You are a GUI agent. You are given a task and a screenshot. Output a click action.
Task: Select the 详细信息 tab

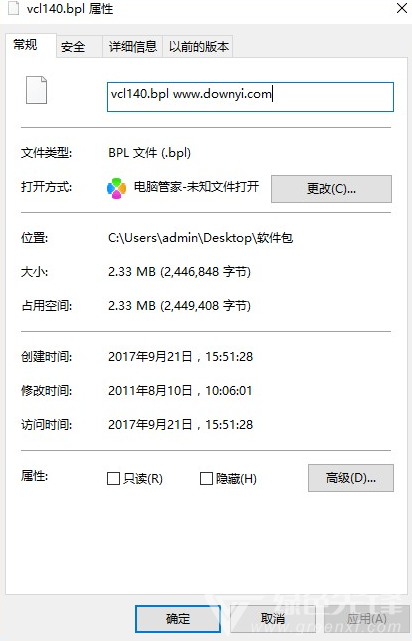coord(133,47)
